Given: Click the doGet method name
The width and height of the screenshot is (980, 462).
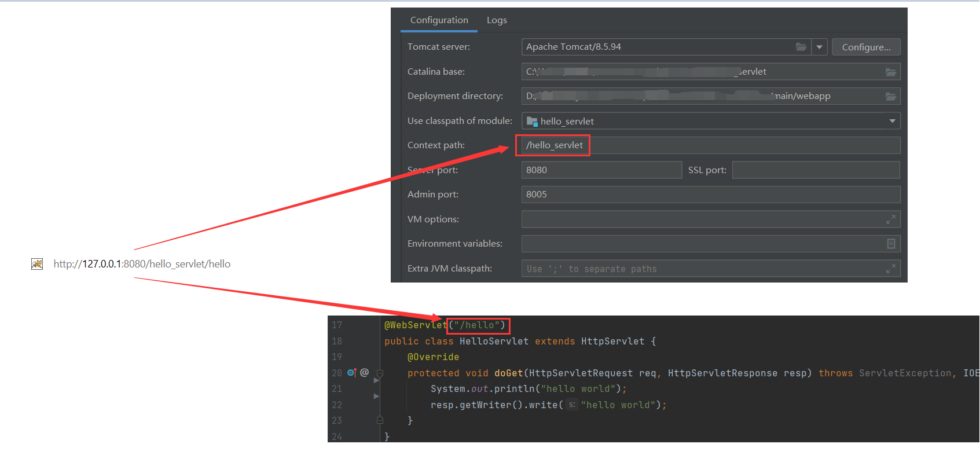Looking at the screenshot, I should click(x=509, y=373).
